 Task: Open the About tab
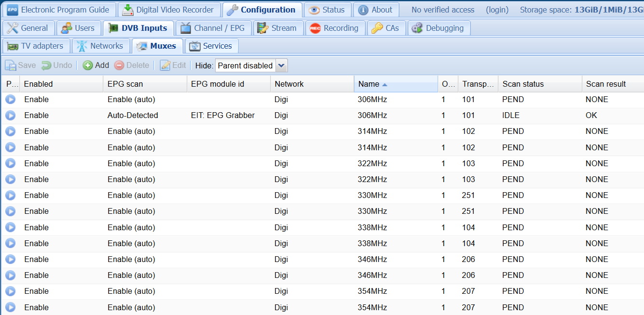[376, 10]
